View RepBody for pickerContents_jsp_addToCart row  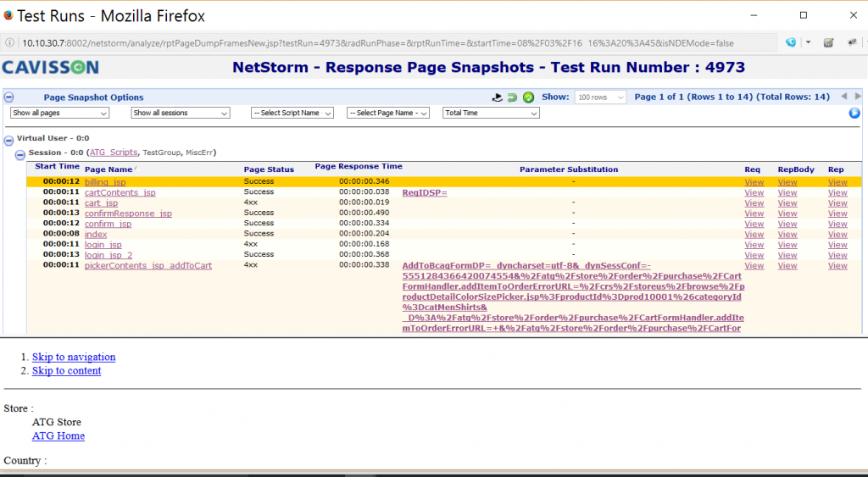coord(787,266)
